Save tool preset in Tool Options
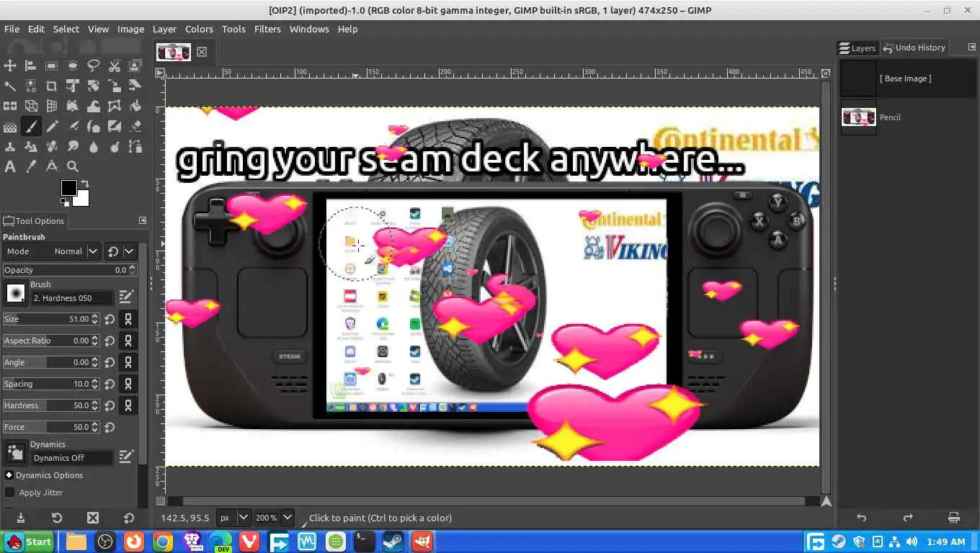The image size is (980, 553). coord(20,518)
